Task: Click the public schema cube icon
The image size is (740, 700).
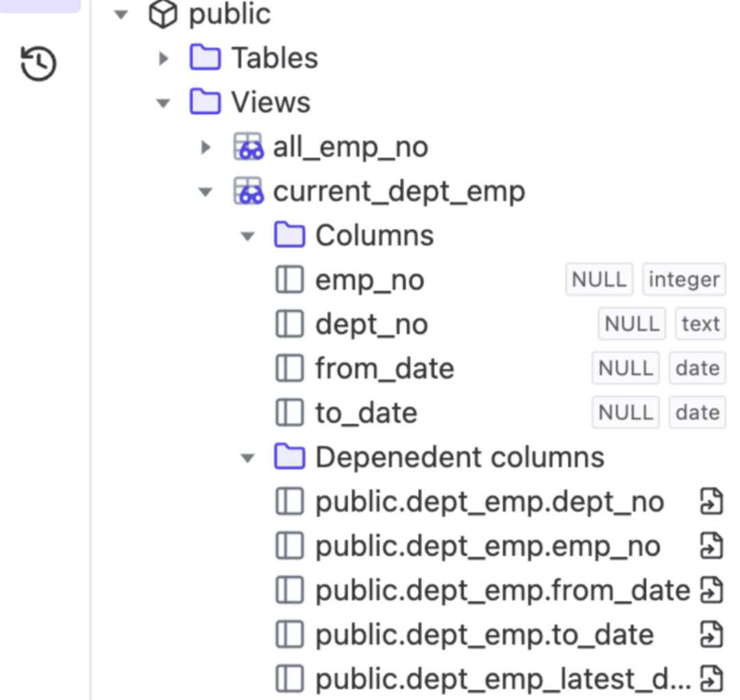Action: pyautogui.click(x=163, y=14)
